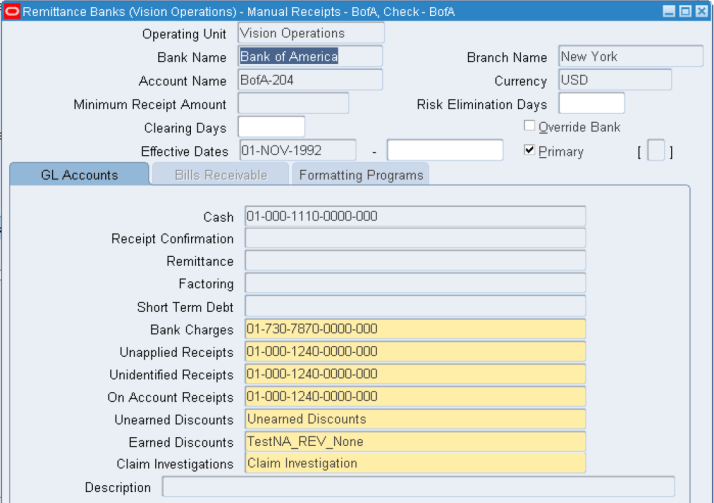Select the Bank Charges account field

coord(414,330)
